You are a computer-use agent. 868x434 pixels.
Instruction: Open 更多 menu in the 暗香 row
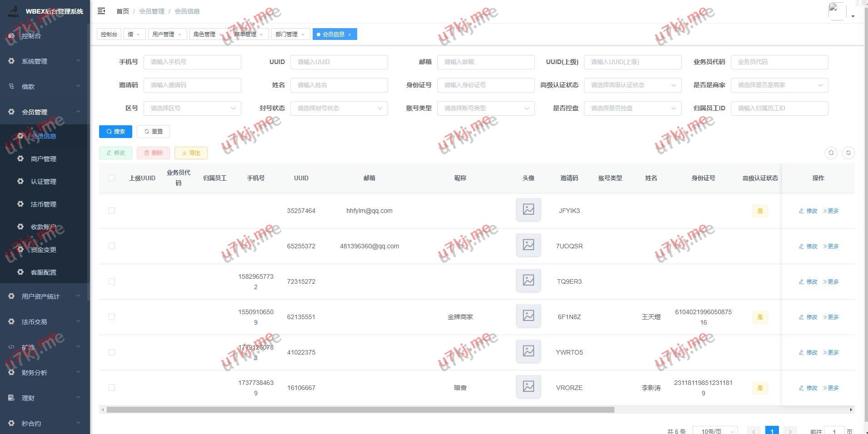click(831, 388)
